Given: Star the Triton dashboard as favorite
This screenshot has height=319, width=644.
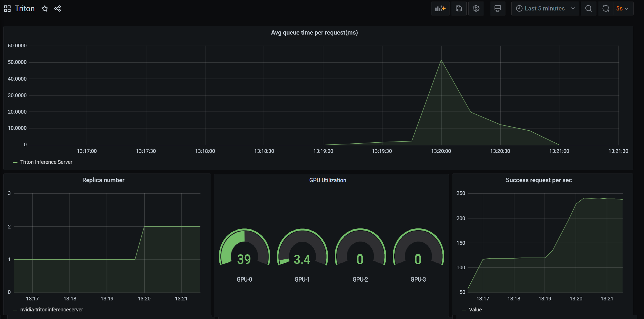Looking at the screenshot, I should point(45,9).
